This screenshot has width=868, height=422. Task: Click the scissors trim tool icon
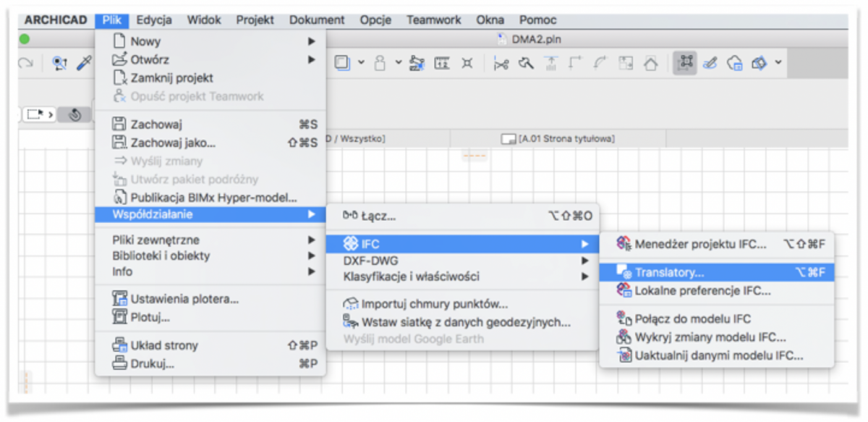pos(501,64)
